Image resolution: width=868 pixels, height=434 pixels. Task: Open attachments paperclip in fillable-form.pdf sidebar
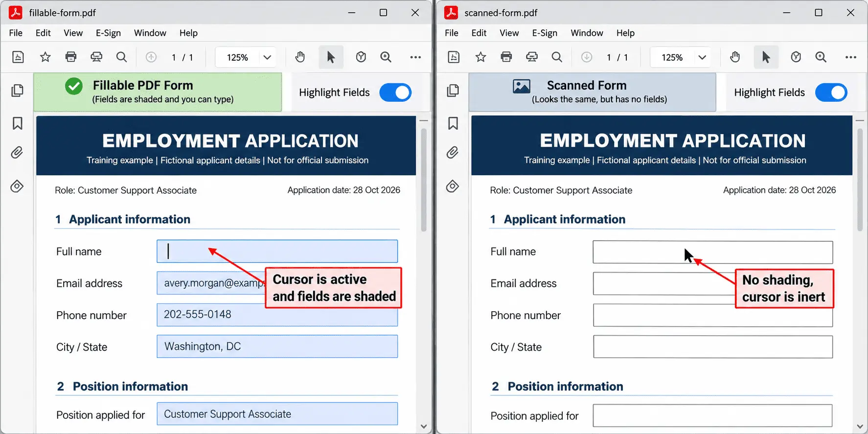(x=17, y=153)
